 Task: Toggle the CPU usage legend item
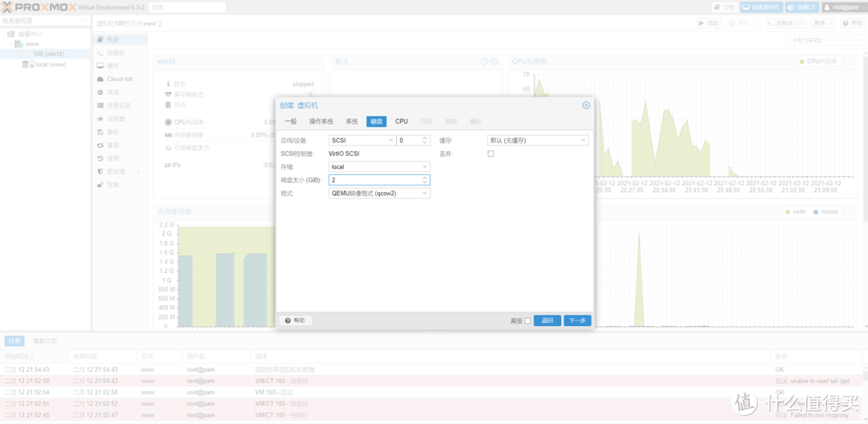(x=818, y=61)
